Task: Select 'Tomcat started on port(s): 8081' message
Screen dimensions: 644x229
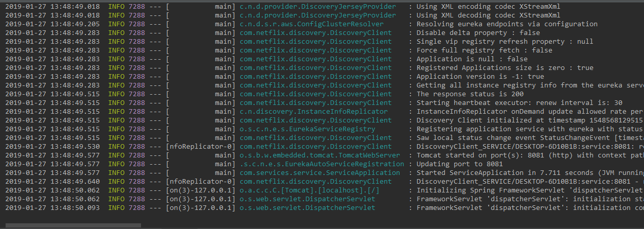Action: click(530, 155)
